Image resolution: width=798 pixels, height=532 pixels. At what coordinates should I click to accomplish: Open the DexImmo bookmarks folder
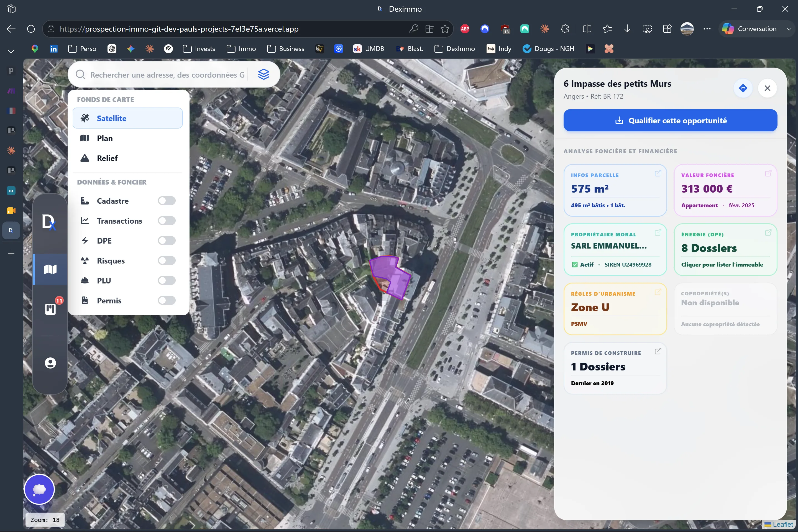(x=455, y=49)
